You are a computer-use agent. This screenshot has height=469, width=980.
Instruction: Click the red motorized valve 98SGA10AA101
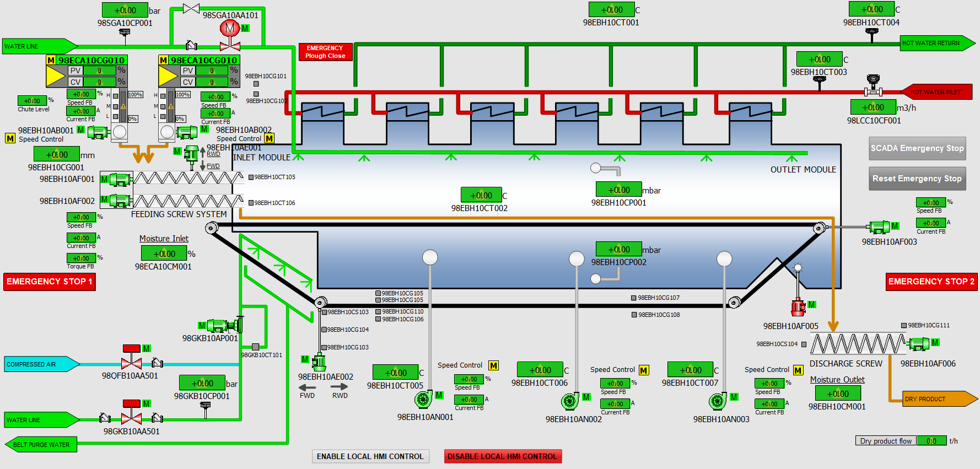coord(230,34)
